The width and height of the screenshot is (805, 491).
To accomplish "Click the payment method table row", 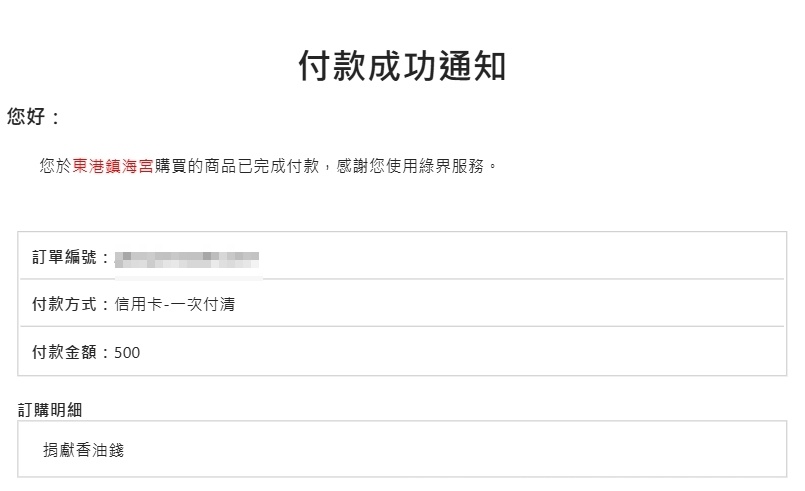I will click(x=402, y=303).
